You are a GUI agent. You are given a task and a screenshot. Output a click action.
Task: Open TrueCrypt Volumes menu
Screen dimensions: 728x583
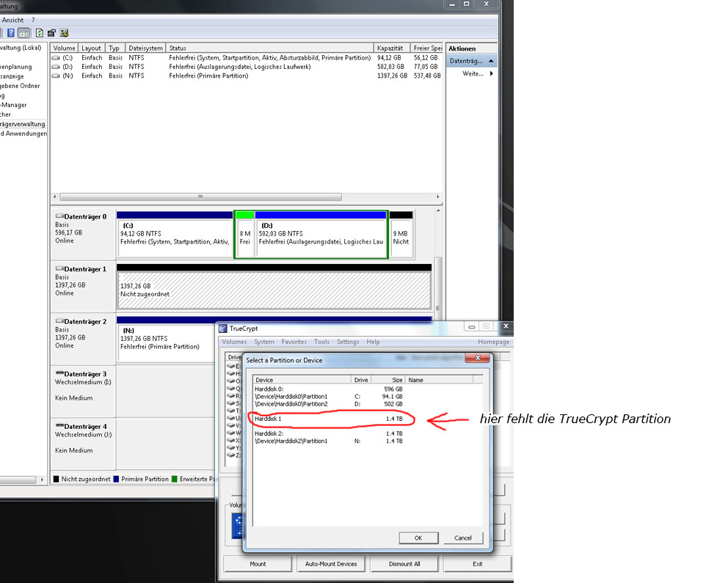(x=234, y=342)
